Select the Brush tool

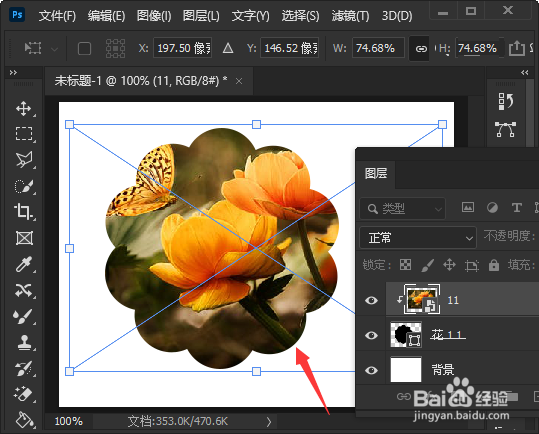pos(23,316)
